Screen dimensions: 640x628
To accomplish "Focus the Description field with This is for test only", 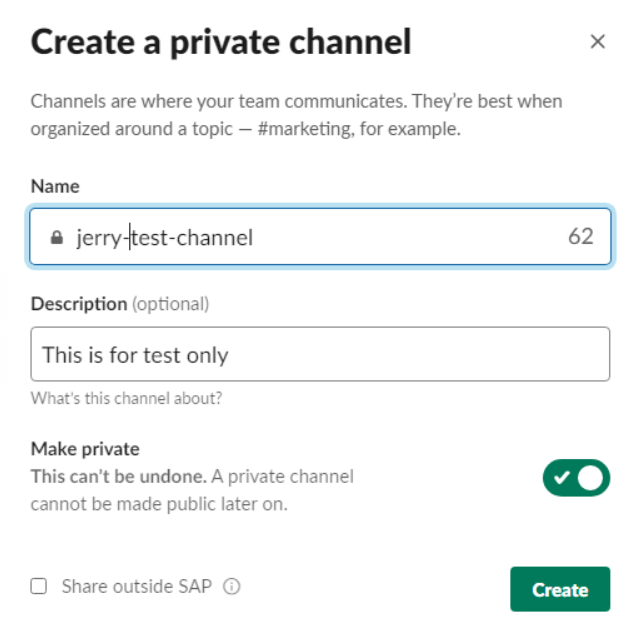I will pos(320,354).
